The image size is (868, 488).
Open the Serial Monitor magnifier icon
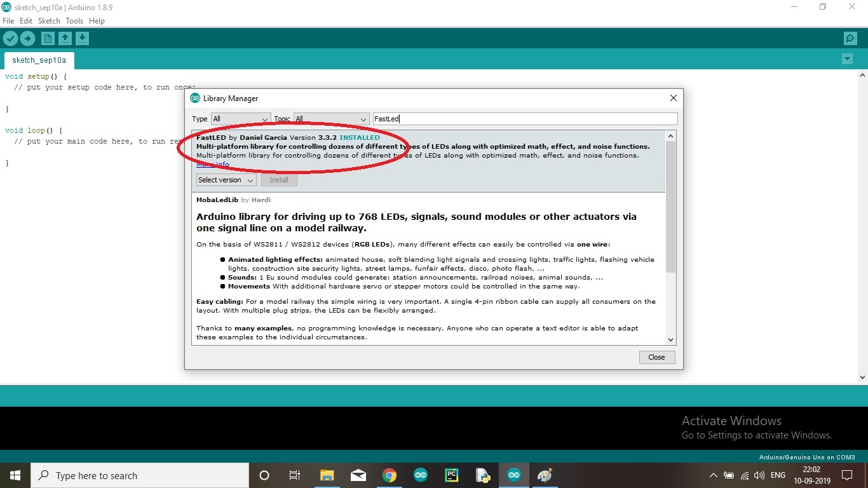click(x=850, y=39)
